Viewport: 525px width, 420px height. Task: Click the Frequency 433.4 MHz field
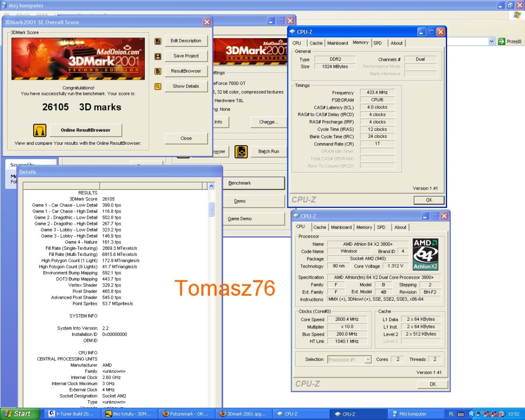click(377, 93)
